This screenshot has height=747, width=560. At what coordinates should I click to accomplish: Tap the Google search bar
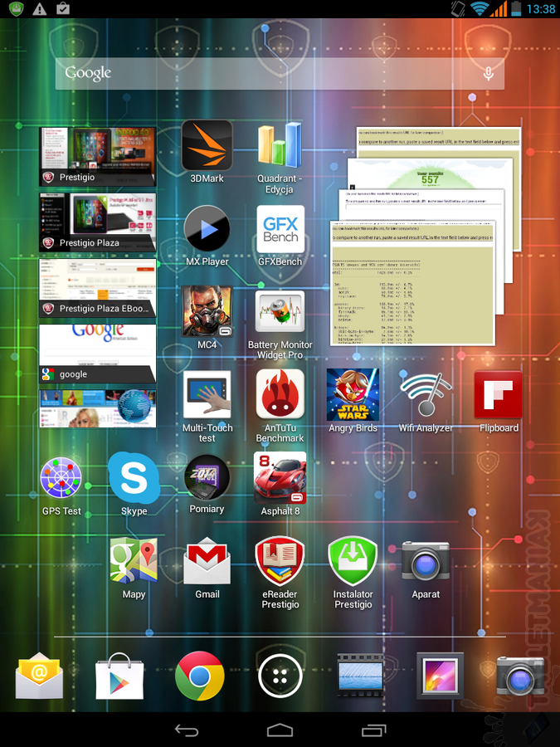pyautogui.click(x=280, y=73)
